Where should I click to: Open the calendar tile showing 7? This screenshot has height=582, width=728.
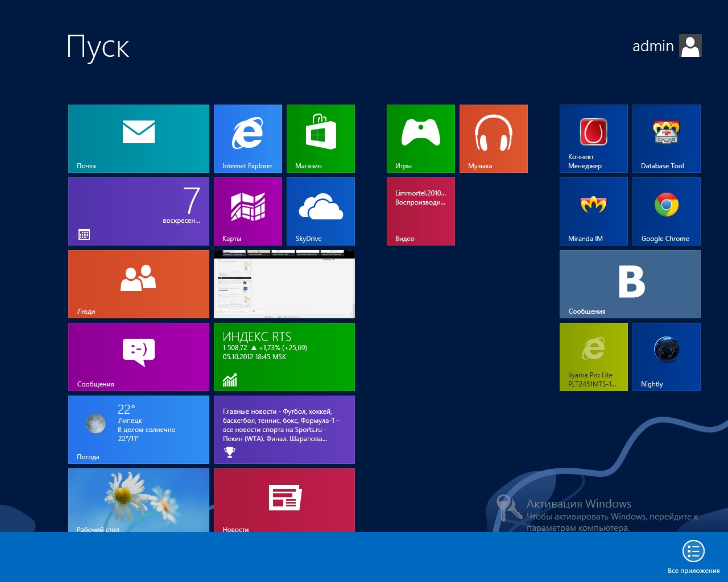tap(139, 211)
